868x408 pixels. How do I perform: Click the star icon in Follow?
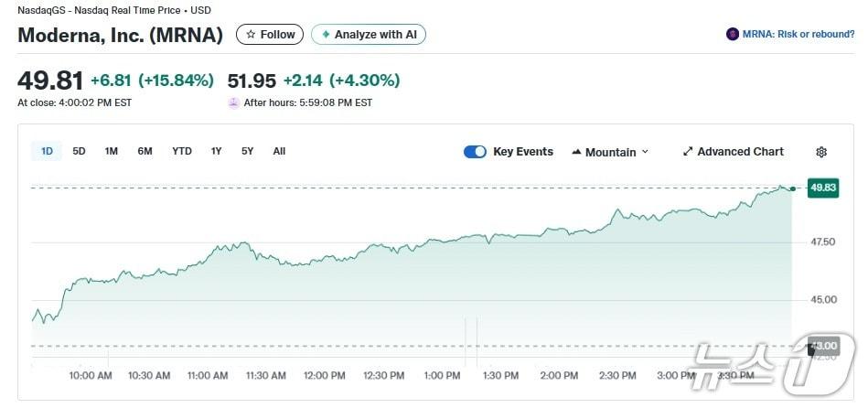click(x=251, y=35)
